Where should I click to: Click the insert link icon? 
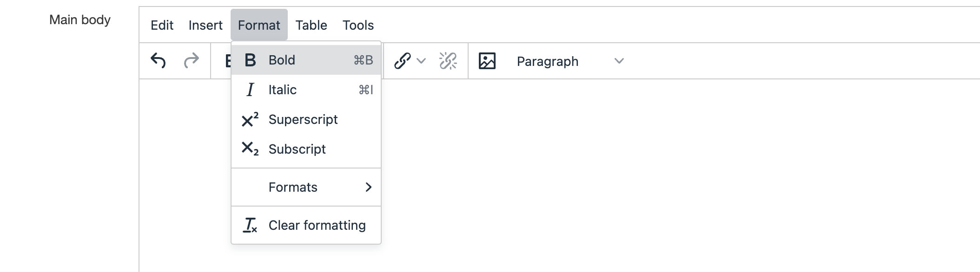(402, 61)
